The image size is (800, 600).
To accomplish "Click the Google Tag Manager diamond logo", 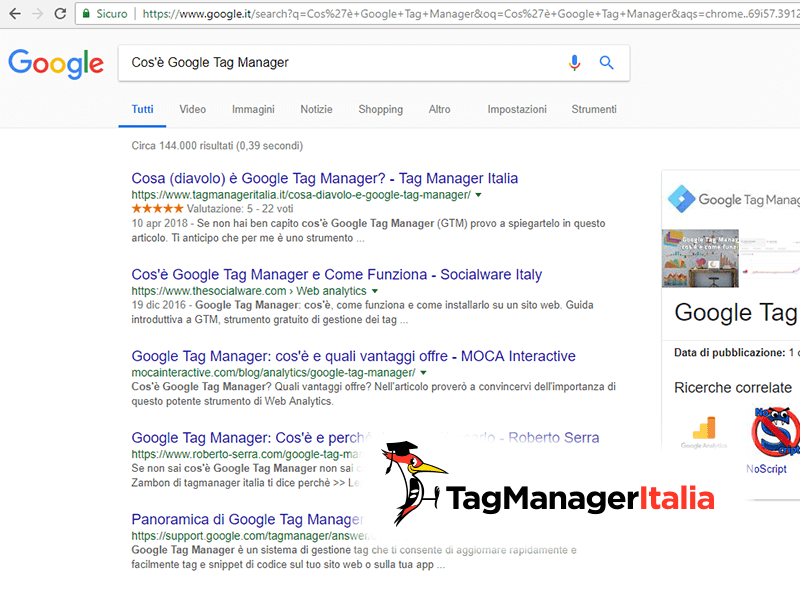I will point(681,199).
